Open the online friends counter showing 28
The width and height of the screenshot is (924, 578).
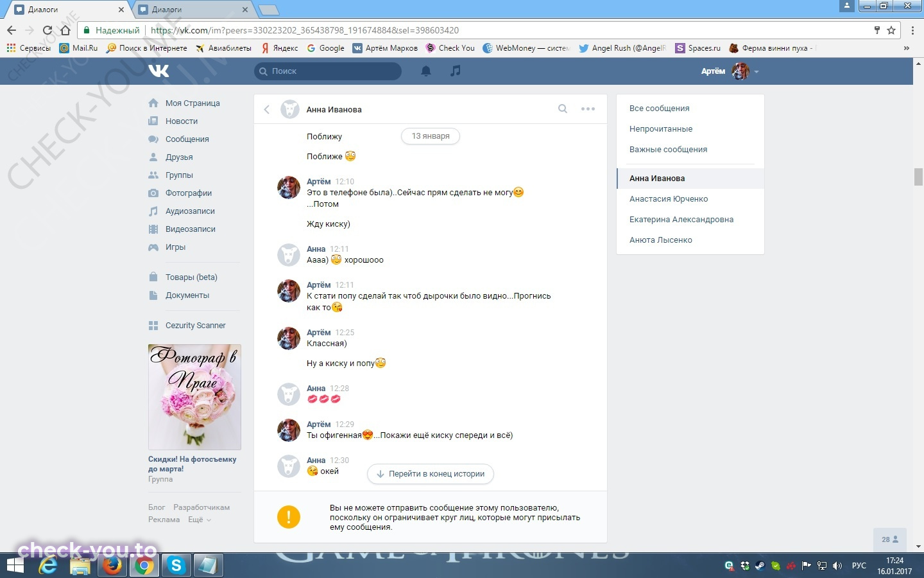[889, 539]
